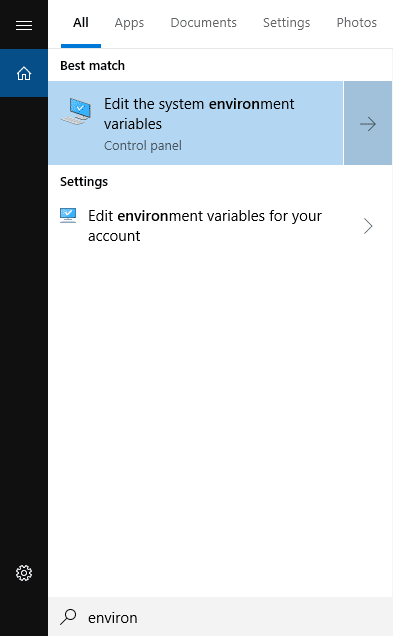Switch to the Photos tab
The width and height of the screenshot is (393, 636).
click(356, 23)
